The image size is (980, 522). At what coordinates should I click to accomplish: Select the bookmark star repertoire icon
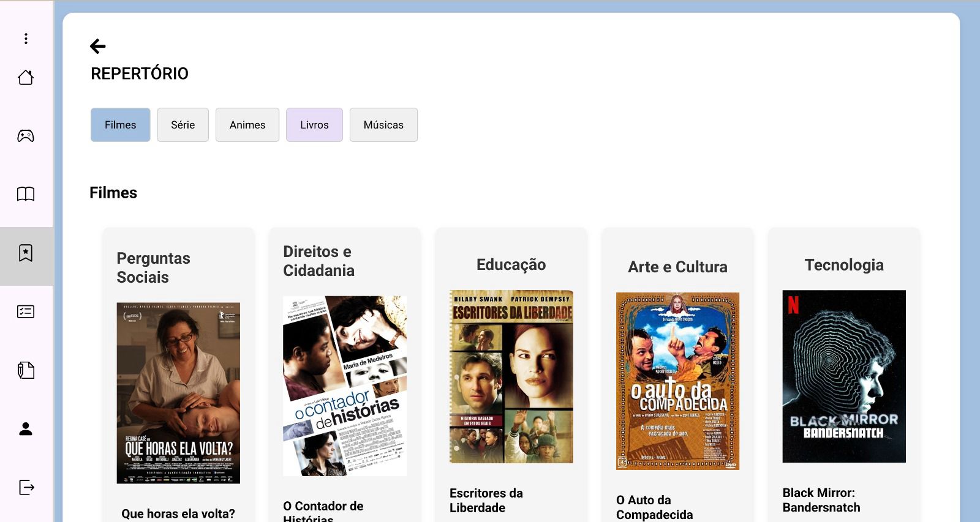(x=26, y=253)
